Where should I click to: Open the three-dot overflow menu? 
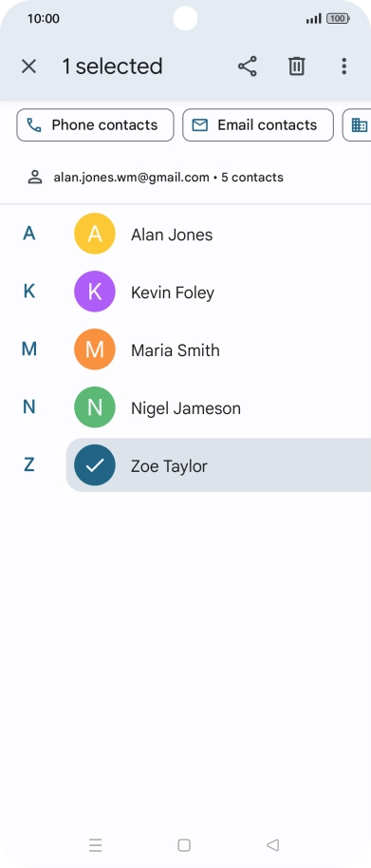point(343,66)
